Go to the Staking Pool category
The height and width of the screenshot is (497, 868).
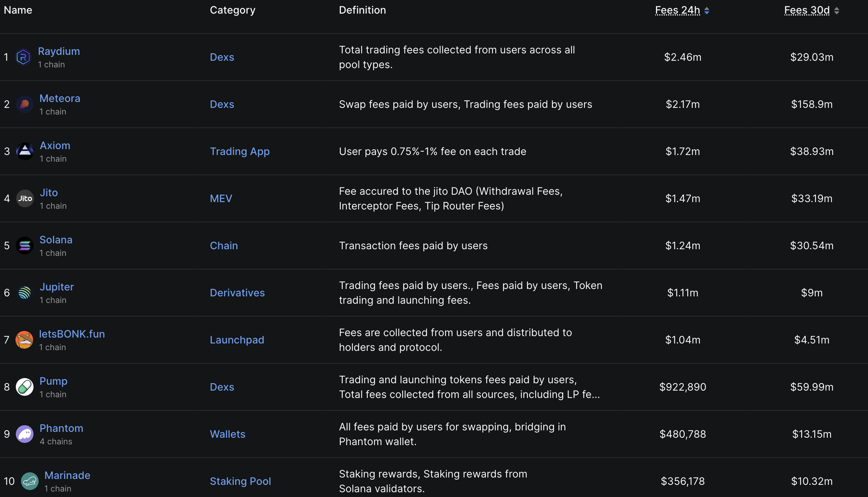[x=240, y=481]
